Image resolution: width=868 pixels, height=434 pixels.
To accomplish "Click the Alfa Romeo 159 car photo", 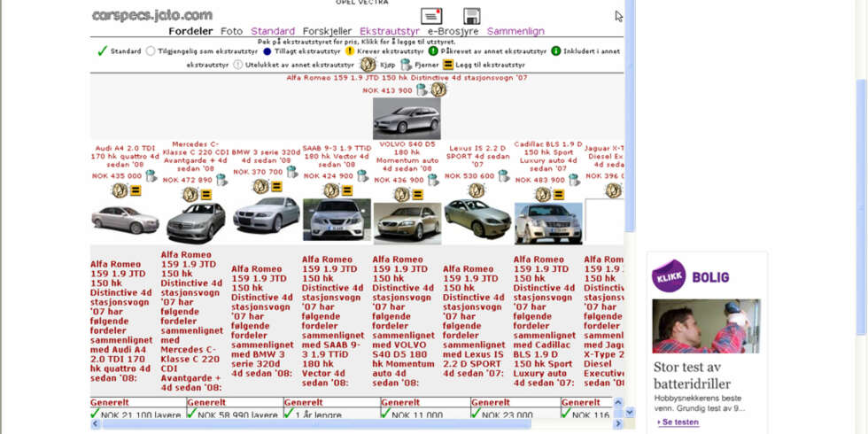I will (407, 119).
